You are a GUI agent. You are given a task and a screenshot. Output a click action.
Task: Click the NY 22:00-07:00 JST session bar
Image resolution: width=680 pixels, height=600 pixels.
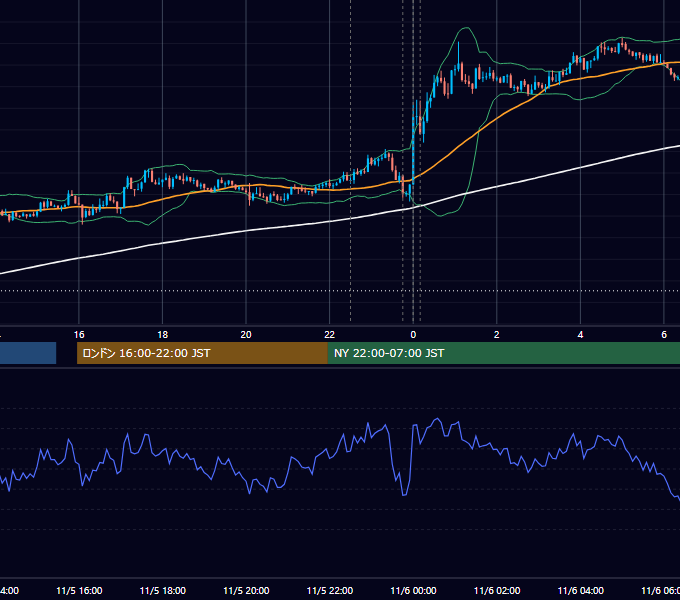[503, 353]
